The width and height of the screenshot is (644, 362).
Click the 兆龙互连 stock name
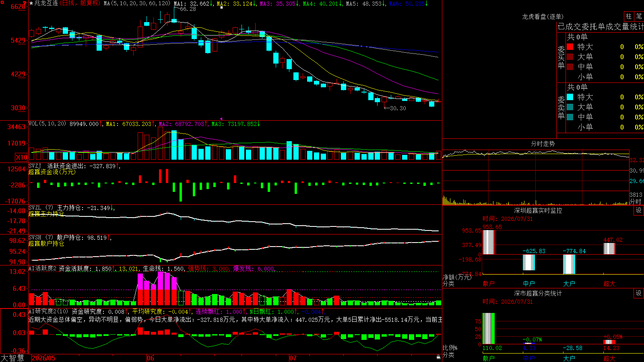tap(46, 3)
